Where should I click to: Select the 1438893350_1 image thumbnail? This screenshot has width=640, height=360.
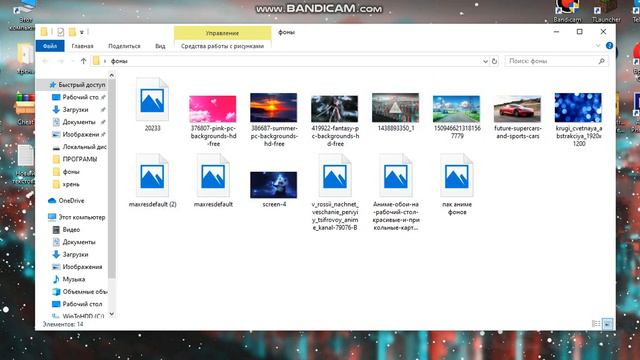pos(395,107)
